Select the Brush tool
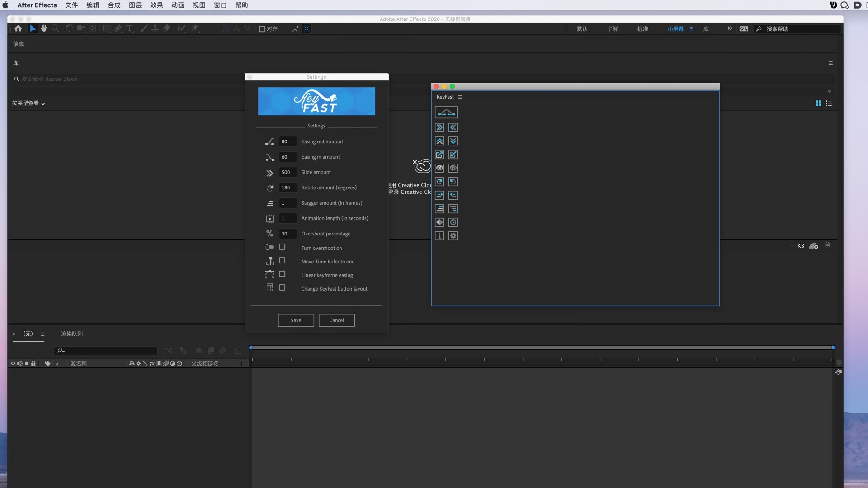This screenshot has width=868, height=488. pyautogui.click(x=143, y=28)
